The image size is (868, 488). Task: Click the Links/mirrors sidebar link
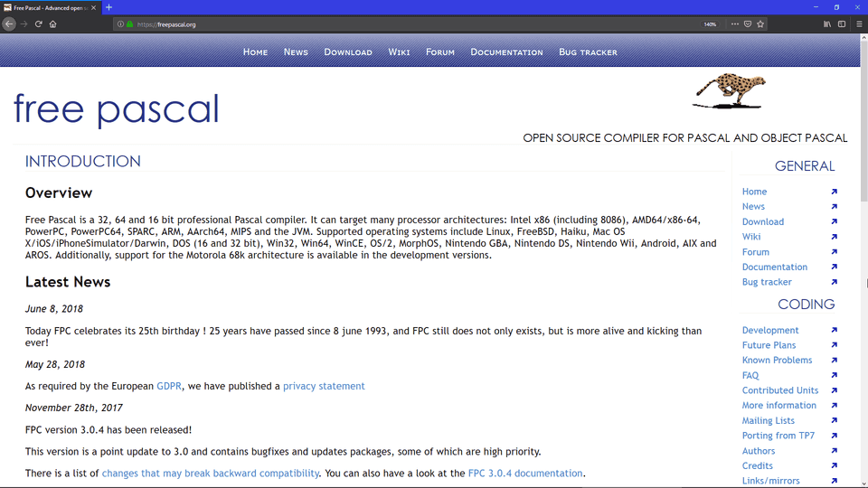[x=770, y=481]
